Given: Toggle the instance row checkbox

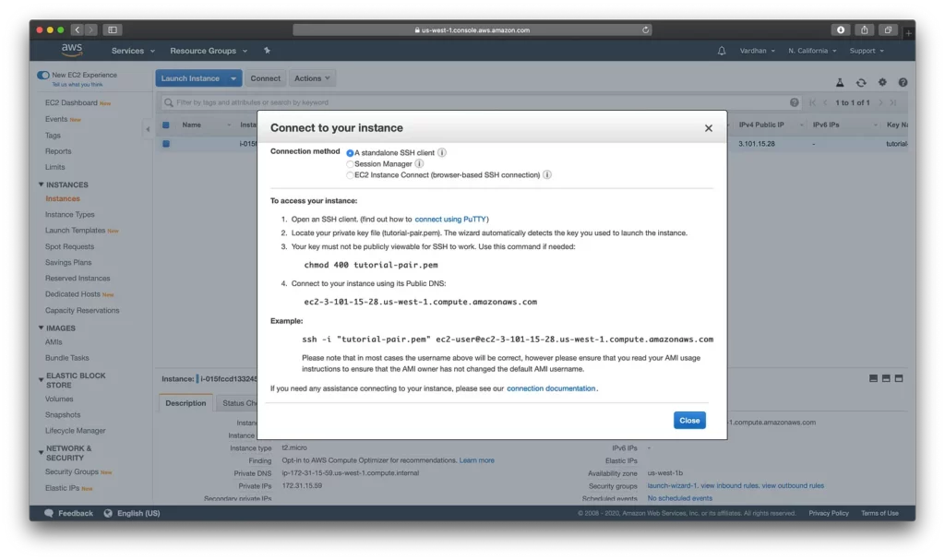Looking at the screenshot, I should coord(166,144).
